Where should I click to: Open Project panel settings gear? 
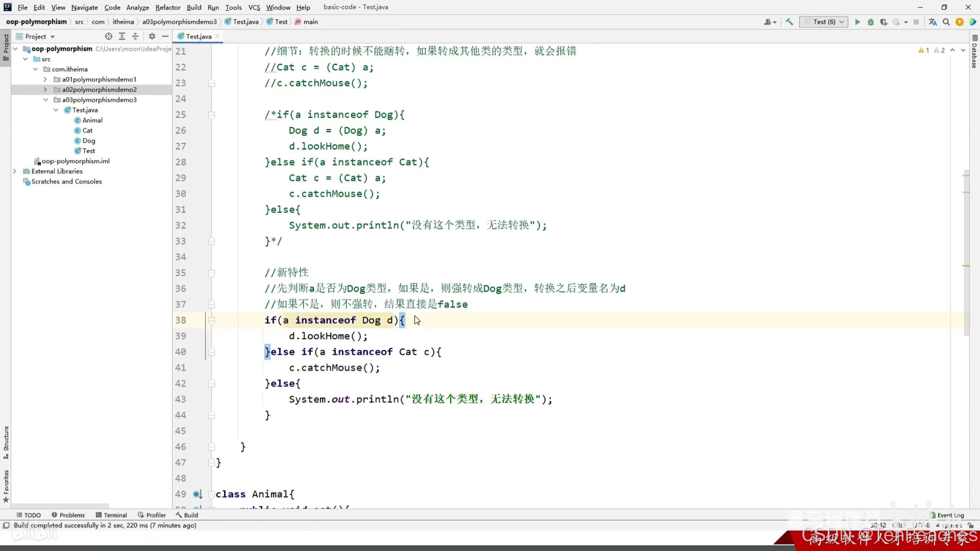click(x=152, y=36)
